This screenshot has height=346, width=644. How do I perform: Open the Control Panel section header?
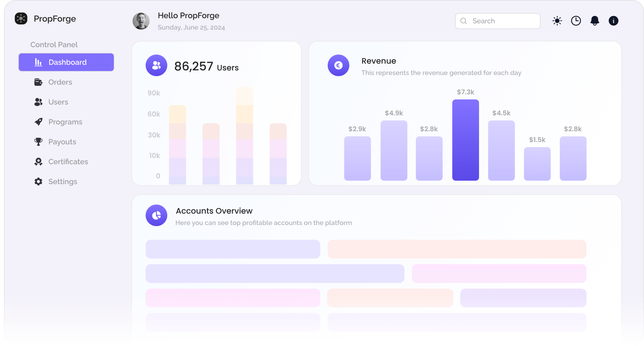[x=54, y=44]
